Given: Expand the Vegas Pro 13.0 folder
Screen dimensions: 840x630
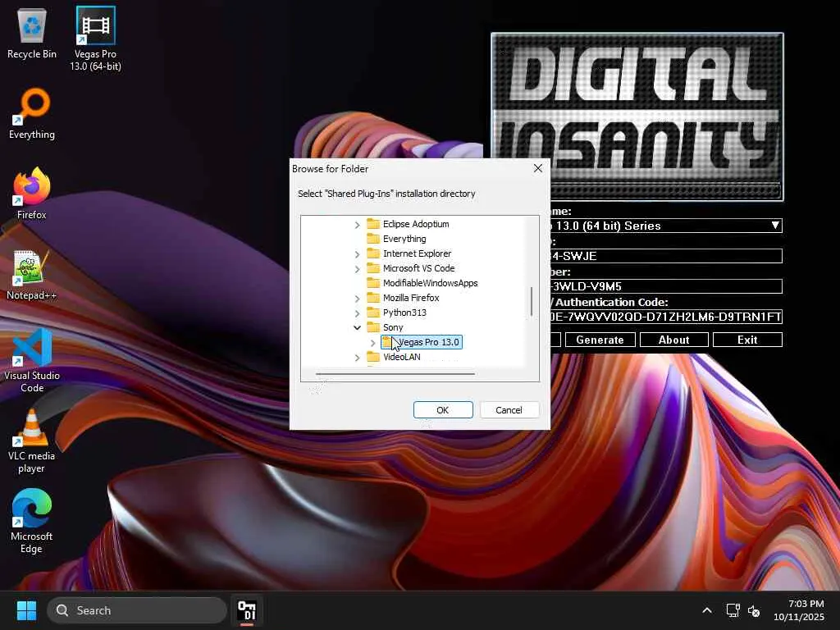Looking at the screenshot, I should point(372,342).
